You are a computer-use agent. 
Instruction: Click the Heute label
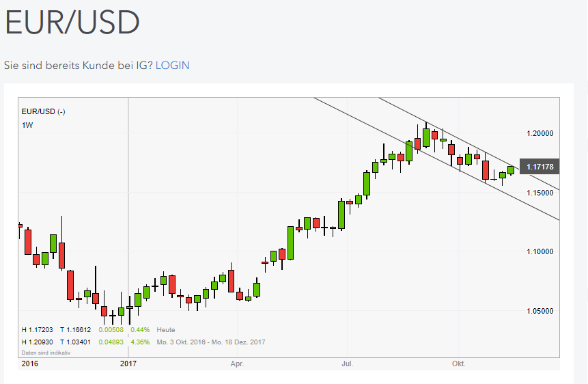click(x=166, y=329)
